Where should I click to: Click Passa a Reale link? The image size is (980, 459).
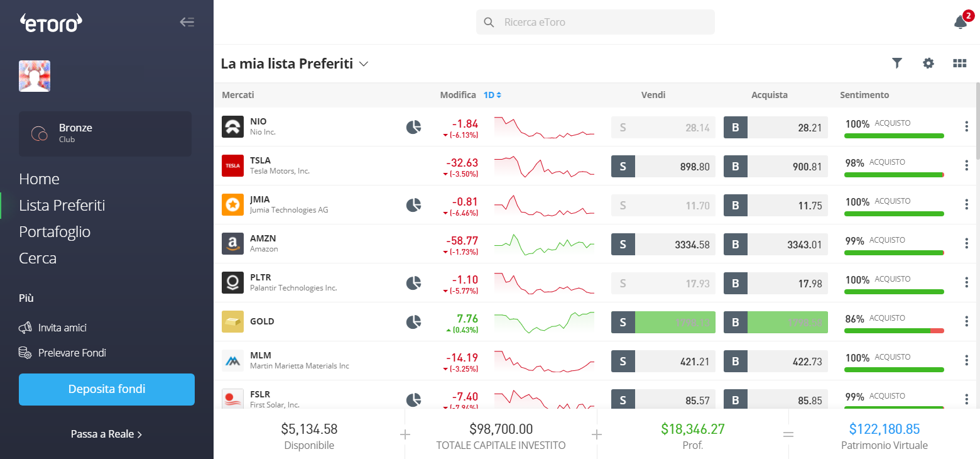tap(106, 433)
